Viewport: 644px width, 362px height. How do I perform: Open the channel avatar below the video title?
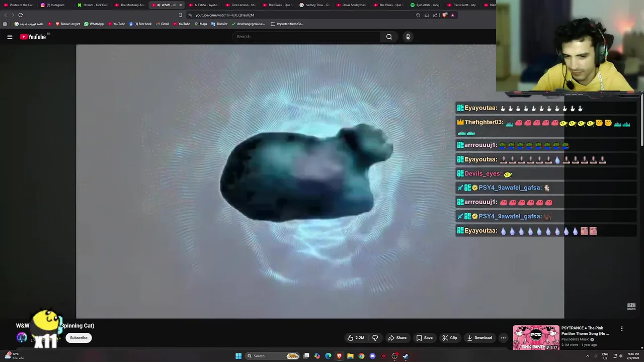[x=22, y=338]
